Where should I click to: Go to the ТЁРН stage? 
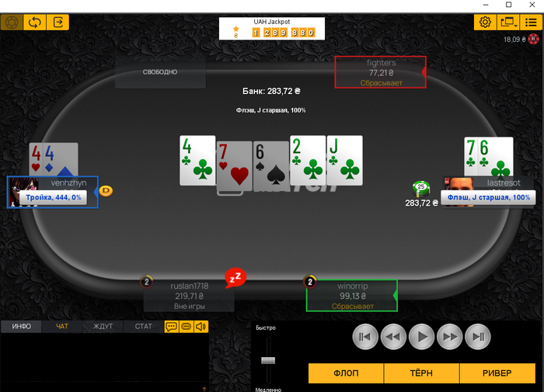point(421,373)
